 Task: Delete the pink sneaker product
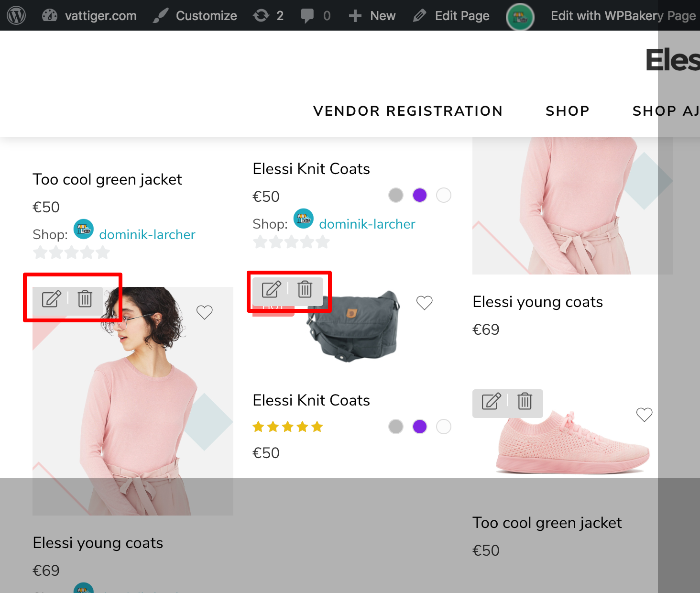click(525, 401)
